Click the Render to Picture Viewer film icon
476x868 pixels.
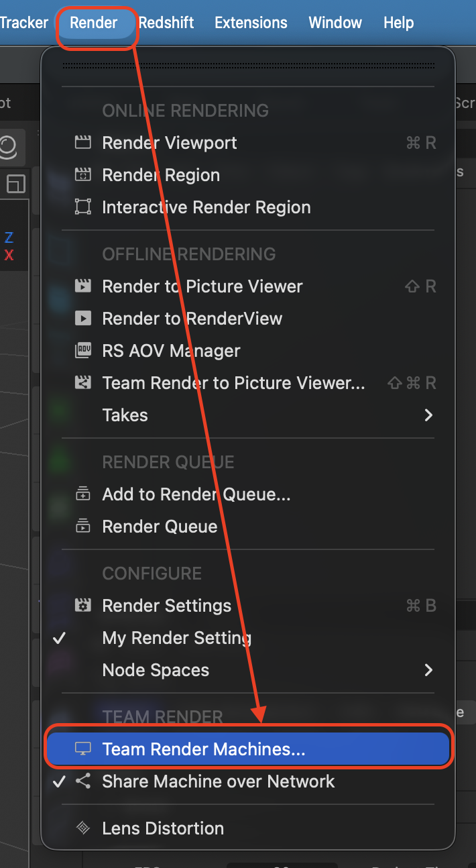(83, 286)
